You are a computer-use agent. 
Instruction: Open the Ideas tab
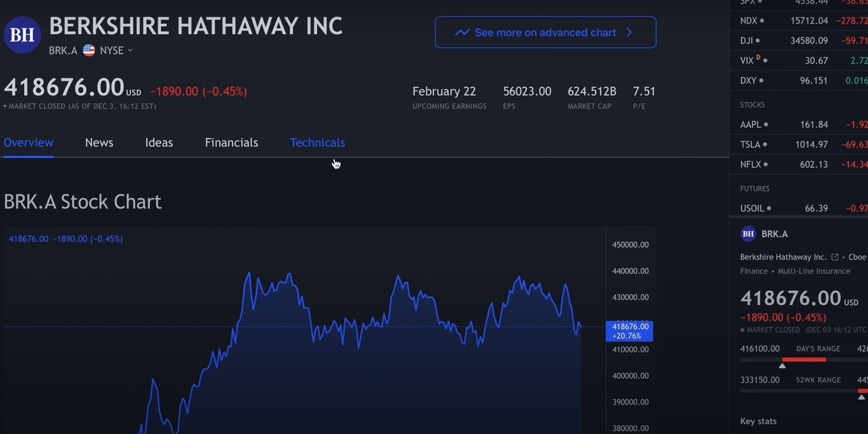pos(159,143)
